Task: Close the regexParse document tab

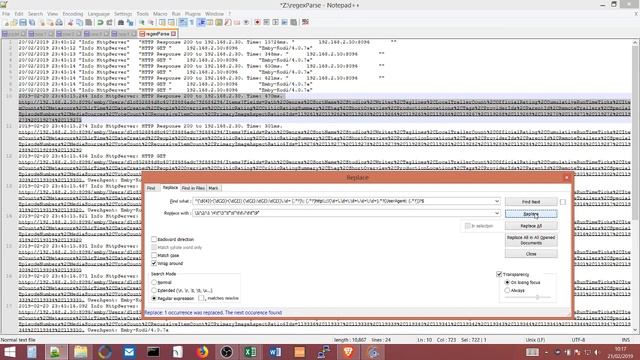Action: tap(173, 34)
